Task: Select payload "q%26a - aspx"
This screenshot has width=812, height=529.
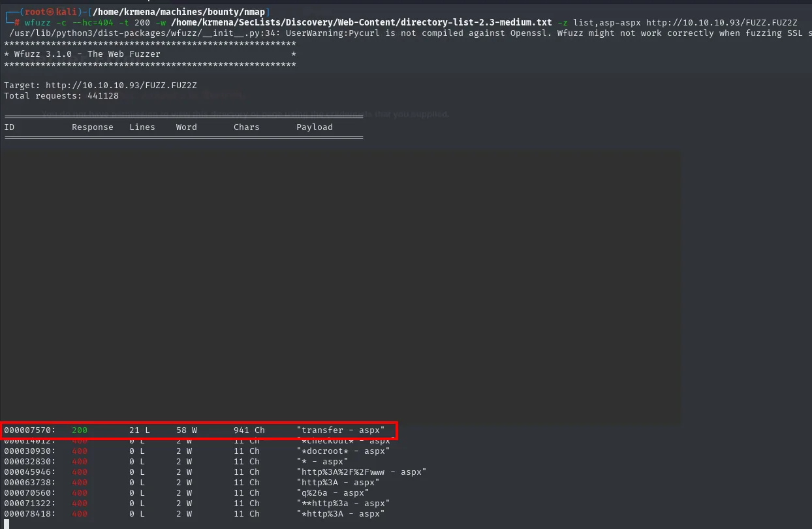Action: [333, 493]
